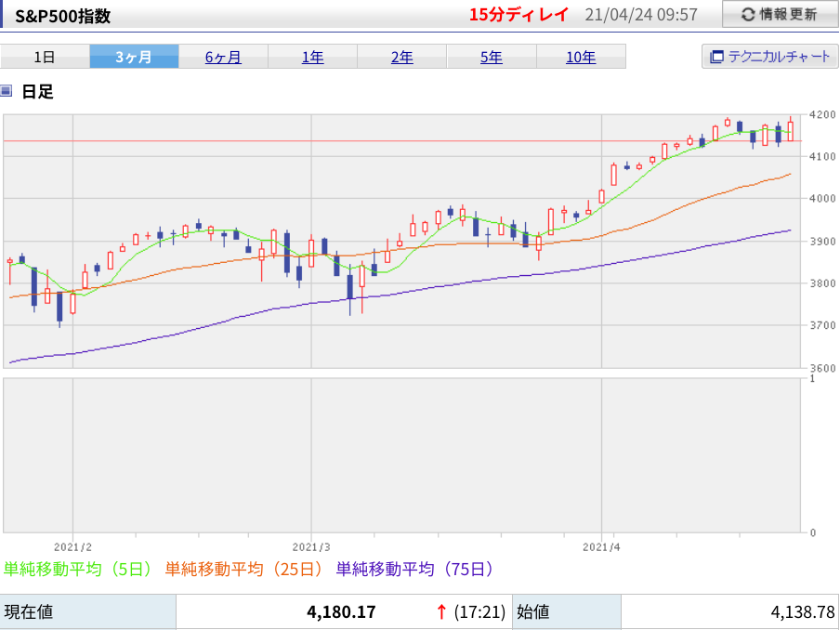Click the (17:21) time value
The height and width of the screenshot is (630, 840).
479,611
